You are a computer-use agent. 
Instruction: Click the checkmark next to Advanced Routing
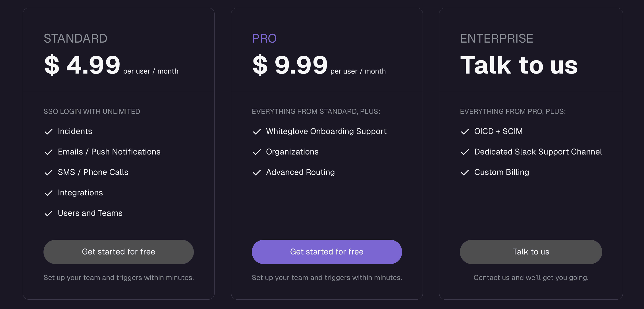click(x=257, y=172)
